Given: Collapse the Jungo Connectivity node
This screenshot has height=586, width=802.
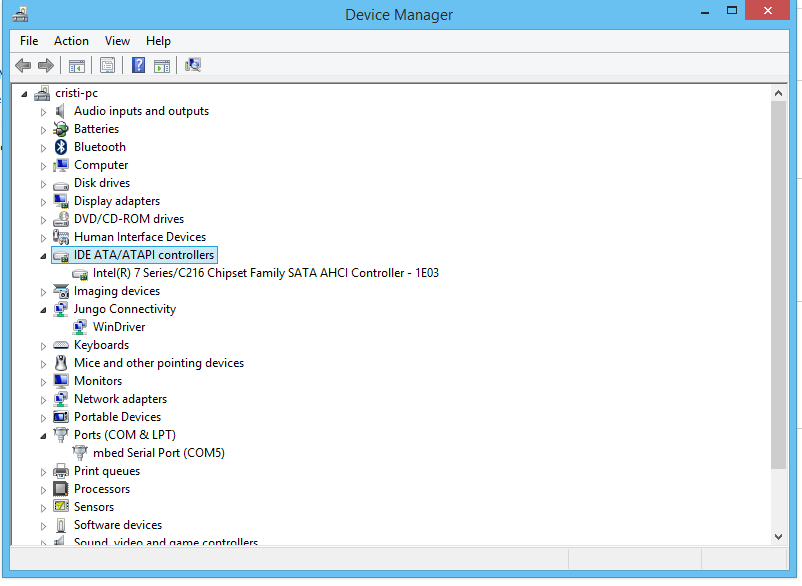Looking at the screenshot, I should (x=43, y=310).
